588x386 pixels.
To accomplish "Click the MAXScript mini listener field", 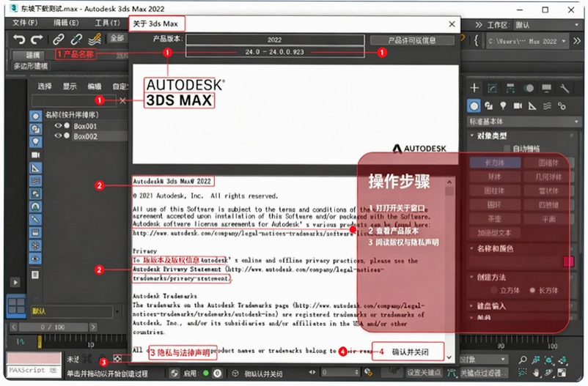I will [x=34, y=371].
